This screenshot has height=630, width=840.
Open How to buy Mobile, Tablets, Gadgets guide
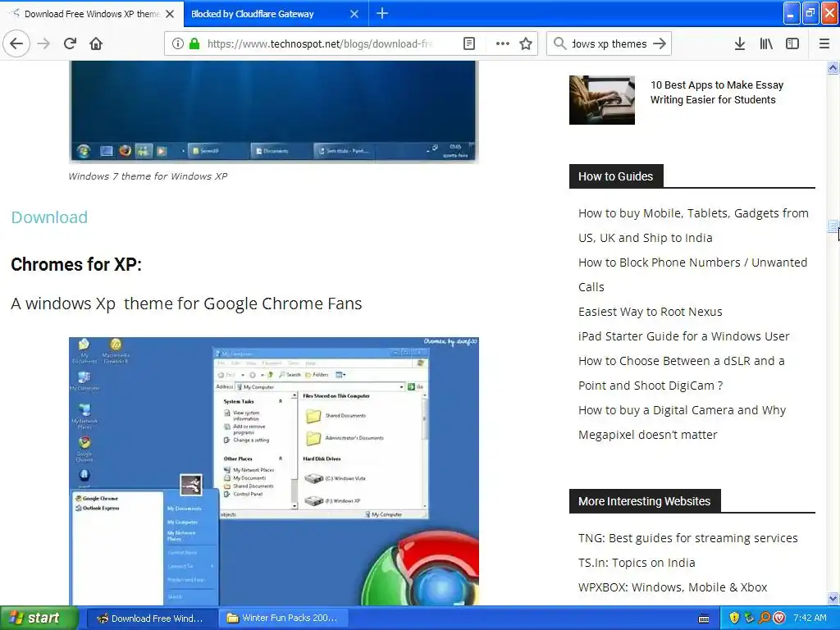693,226
